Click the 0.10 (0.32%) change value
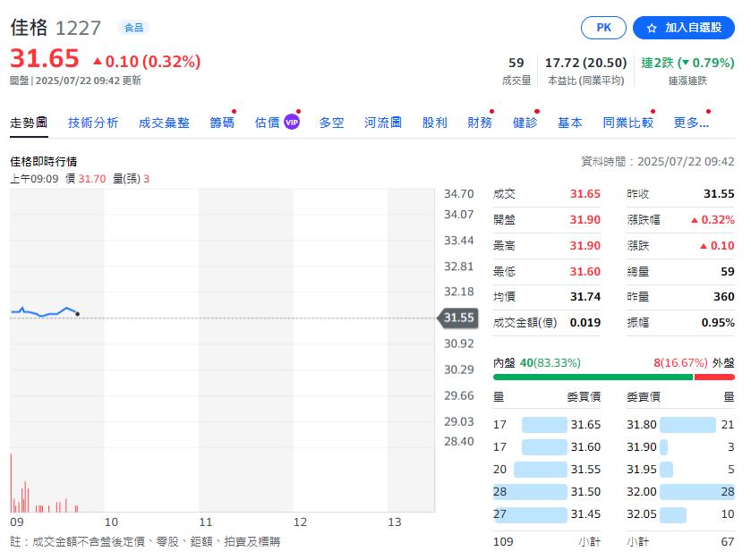This screenshot has width=751, height=560. pos(147,62)
